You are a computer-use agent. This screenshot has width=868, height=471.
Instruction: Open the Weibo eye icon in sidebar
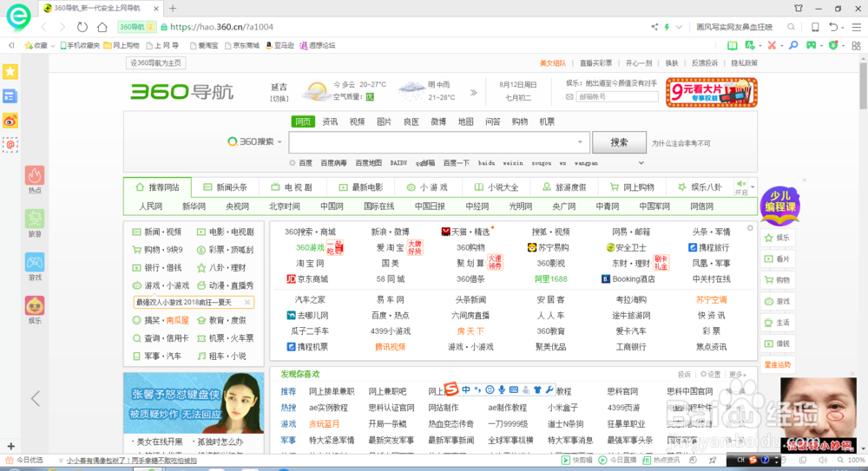(10, 121)
